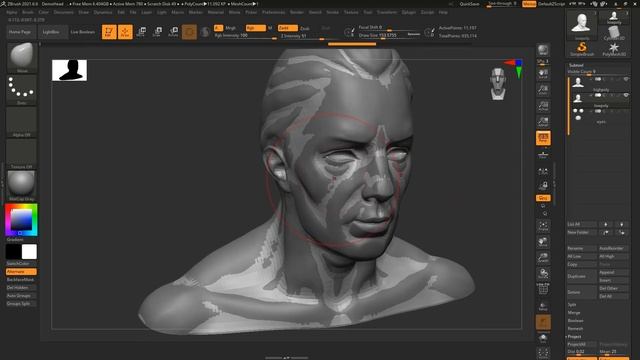Select the PolyMesh3D star tool icon

[x=613, y=49]
